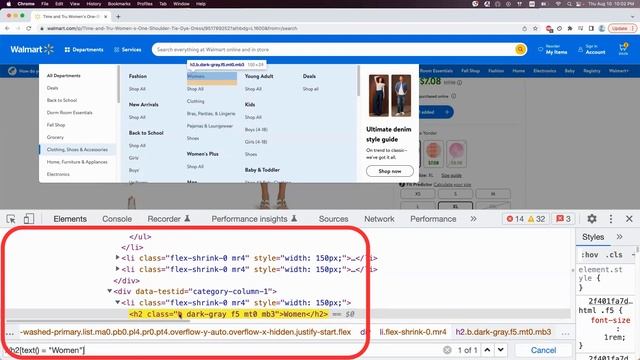The width and height of the screenshot is (640, 360).
Task: Open DevTools settings gear
Action: tap(592, 219)
